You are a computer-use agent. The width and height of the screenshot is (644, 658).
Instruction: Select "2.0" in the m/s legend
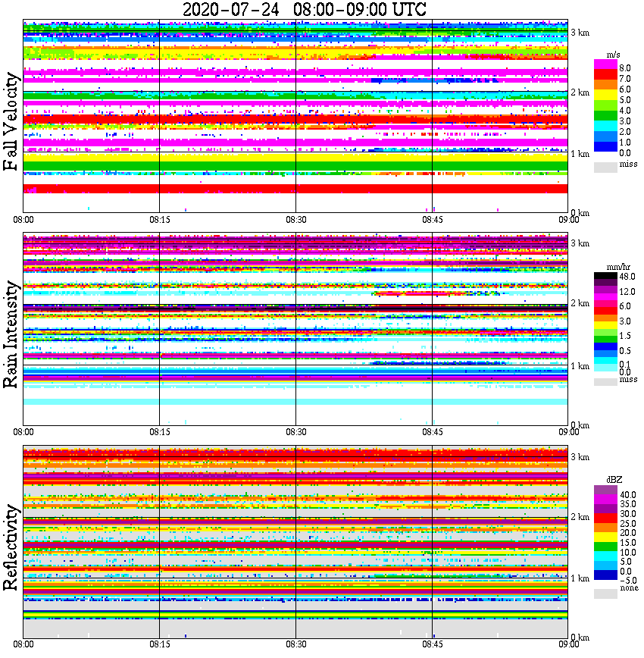(x=625, y=132)
